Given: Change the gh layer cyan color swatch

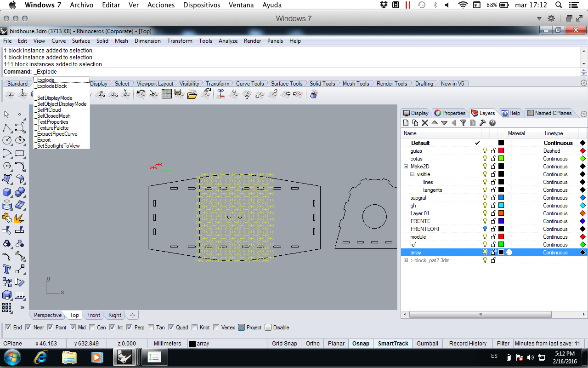Looking at the screenshot, I should pyautogui.click(x=501, y=206).
